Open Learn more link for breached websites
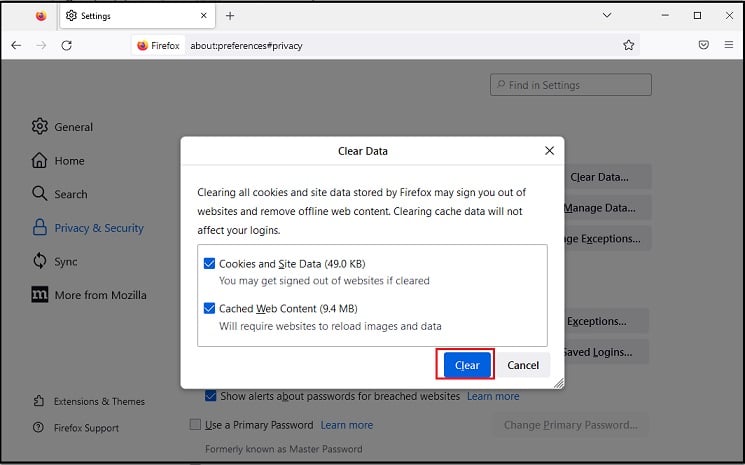Viewport: 745px width, 465px height. pyautogui.click(x=493, y=396)
